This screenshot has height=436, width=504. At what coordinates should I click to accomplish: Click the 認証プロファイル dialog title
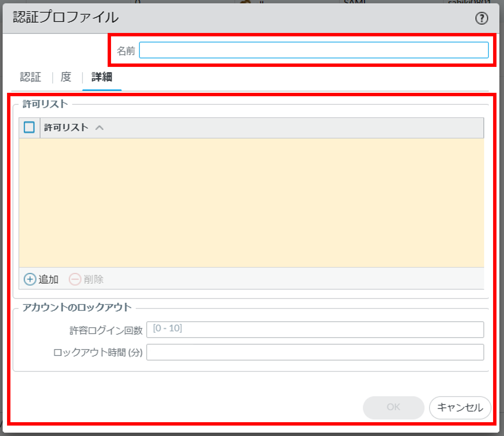click(66, 17)
